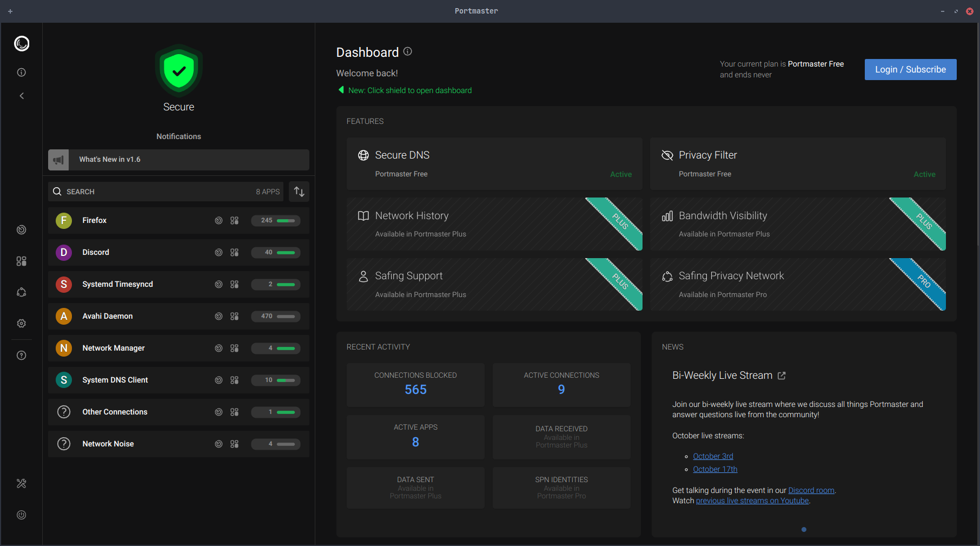The height and width of the screenshot is (546, 980).
Task: Click Firefox's network activity radar icon
Action: tap(218, 221)
